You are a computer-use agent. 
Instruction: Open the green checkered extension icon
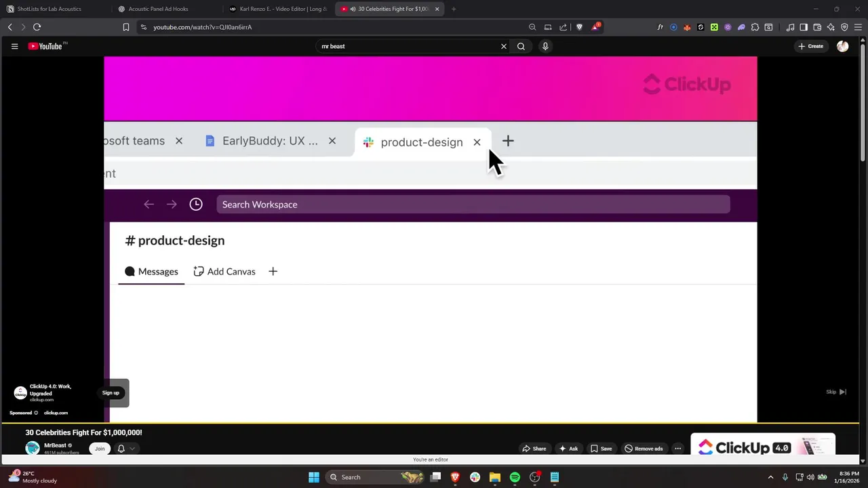tap(714, 27)
